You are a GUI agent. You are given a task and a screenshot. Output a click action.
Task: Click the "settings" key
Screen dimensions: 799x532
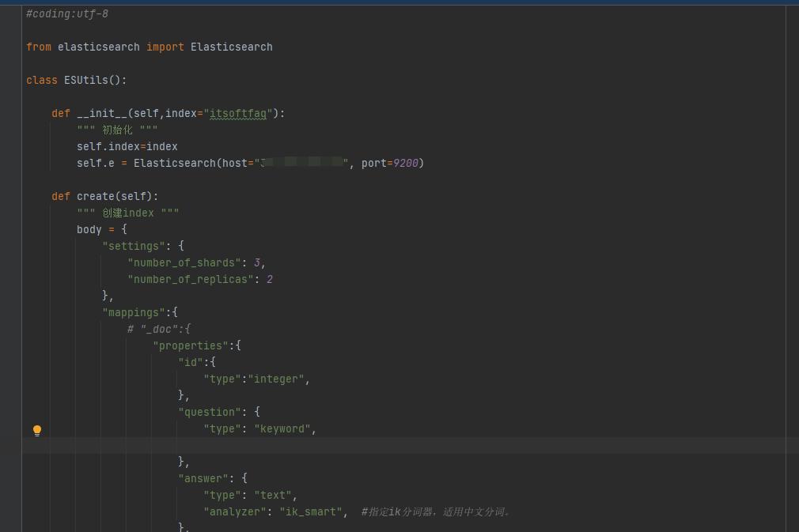coord(134,246)
